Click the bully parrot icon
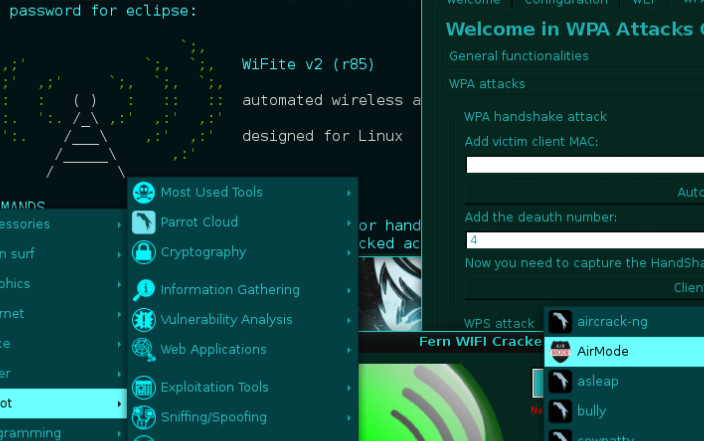This screenshot has height=441, width=704. click(x=560, y=411)
